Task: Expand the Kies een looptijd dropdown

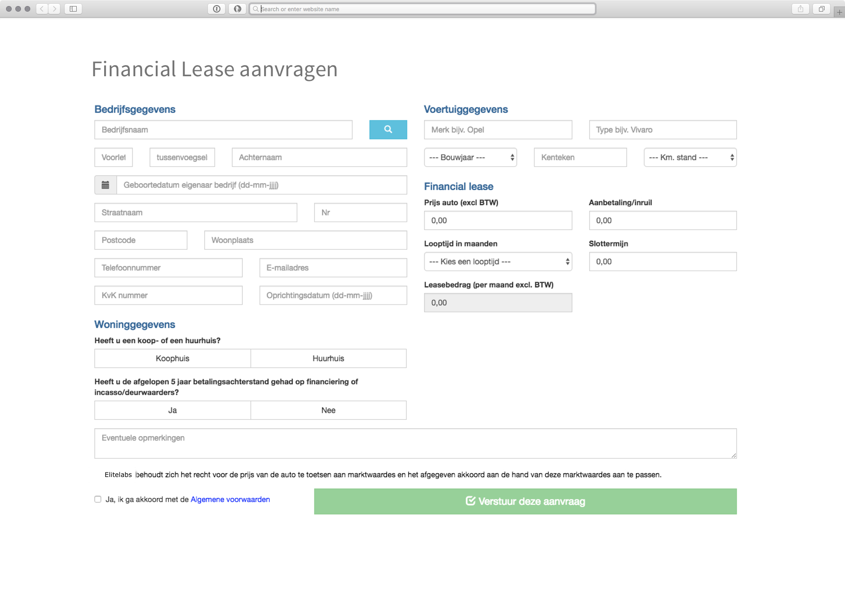Action: pos(498,262)
